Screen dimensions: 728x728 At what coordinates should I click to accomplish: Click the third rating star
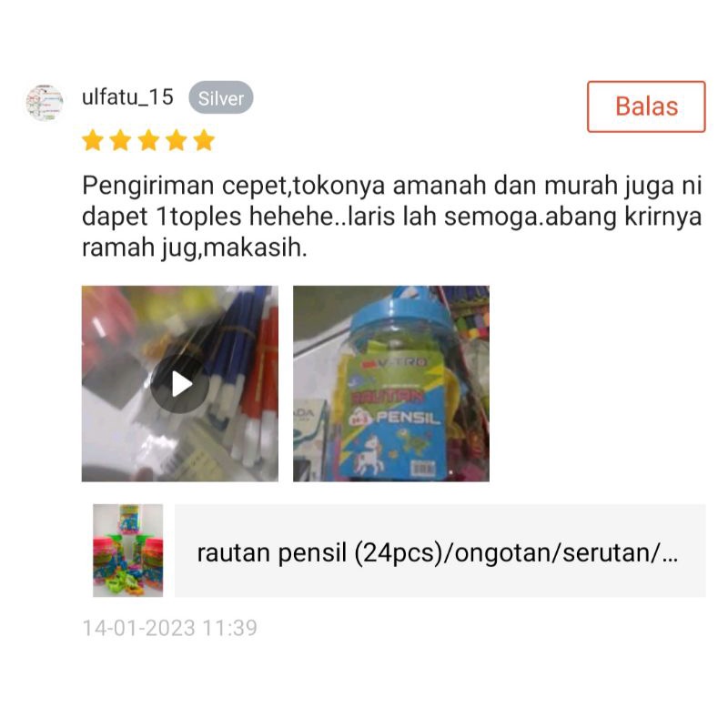click(148, 141)
